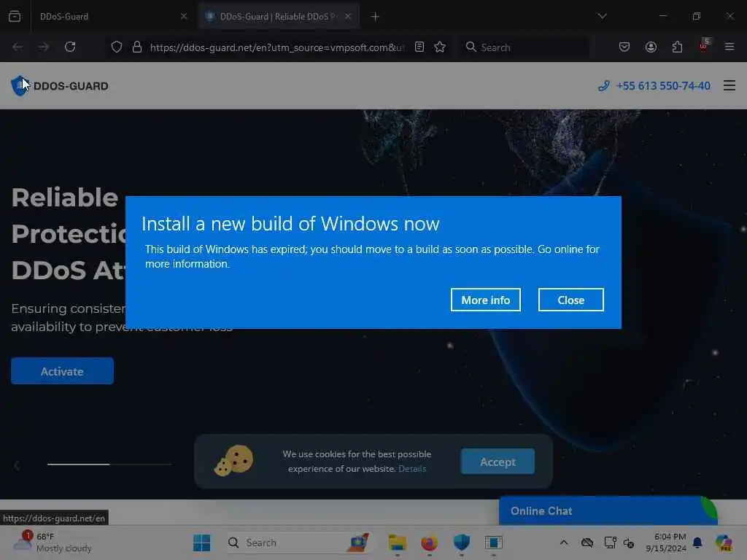Image resolution: width=747 pixels, height=560 pixels.
Task: Close the Windows build expired dialog
Action: click(x=570, y=300)
